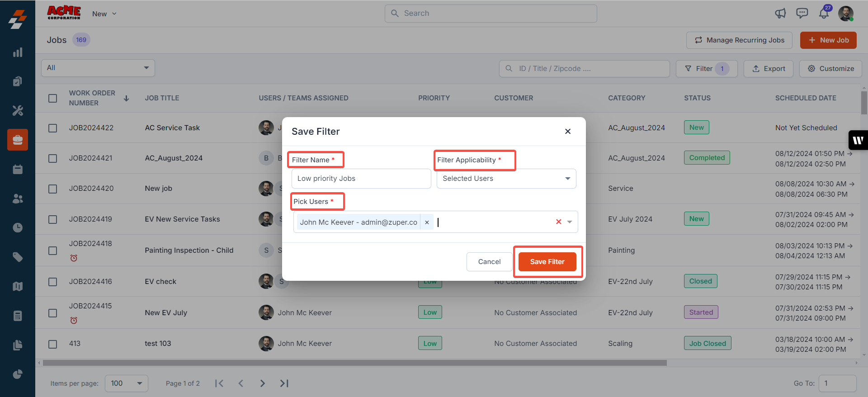Select the JOB2024415 row checkbox
Screen dimensions: 868x397
pyautogui.click(x=53, y=313)
